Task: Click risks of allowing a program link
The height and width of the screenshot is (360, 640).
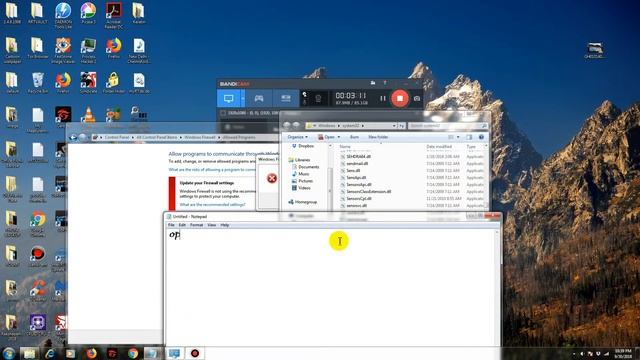Action: pos(212,169)
